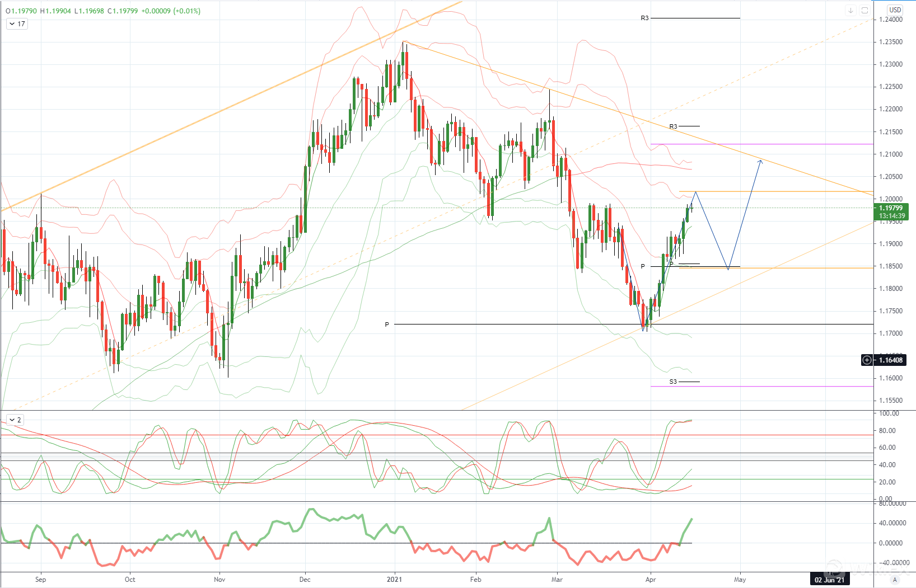This screenshot has height=588, width=916.
Task: Click the move pane down arrow icon
Action: (850, 10)
